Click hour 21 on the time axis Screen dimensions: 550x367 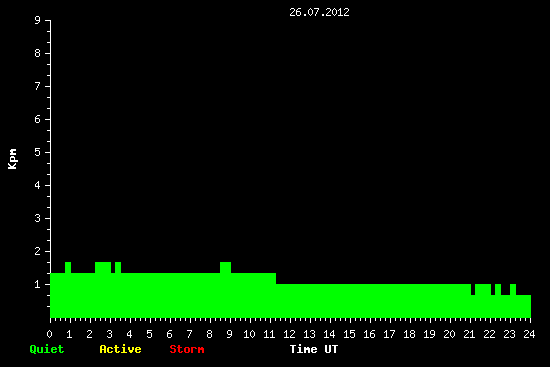pos(469,334)
